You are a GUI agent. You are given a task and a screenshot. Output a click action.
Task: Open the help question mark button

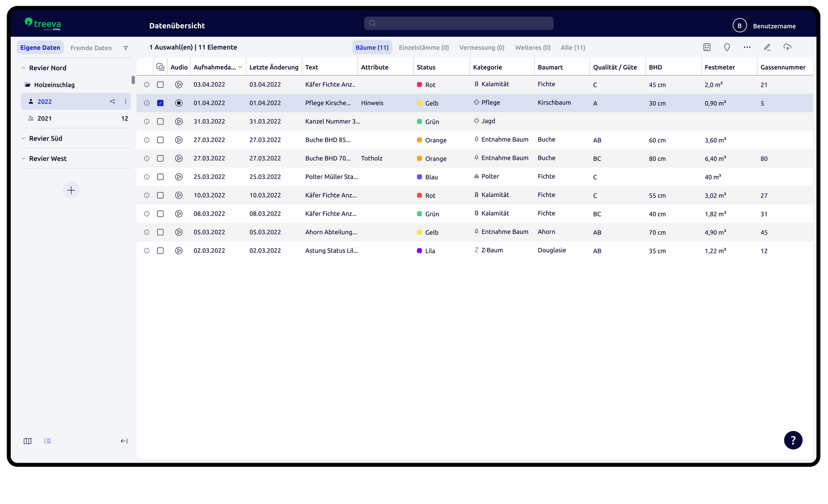[793, 440]
